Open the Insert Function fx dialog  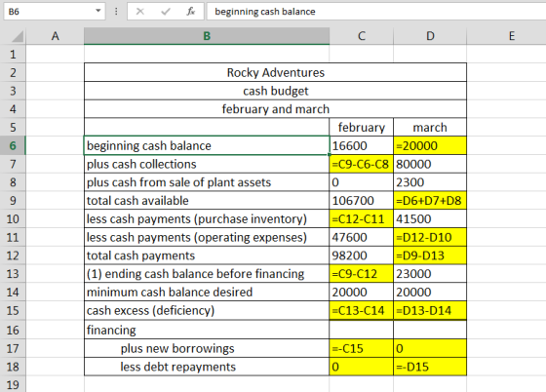190,12
